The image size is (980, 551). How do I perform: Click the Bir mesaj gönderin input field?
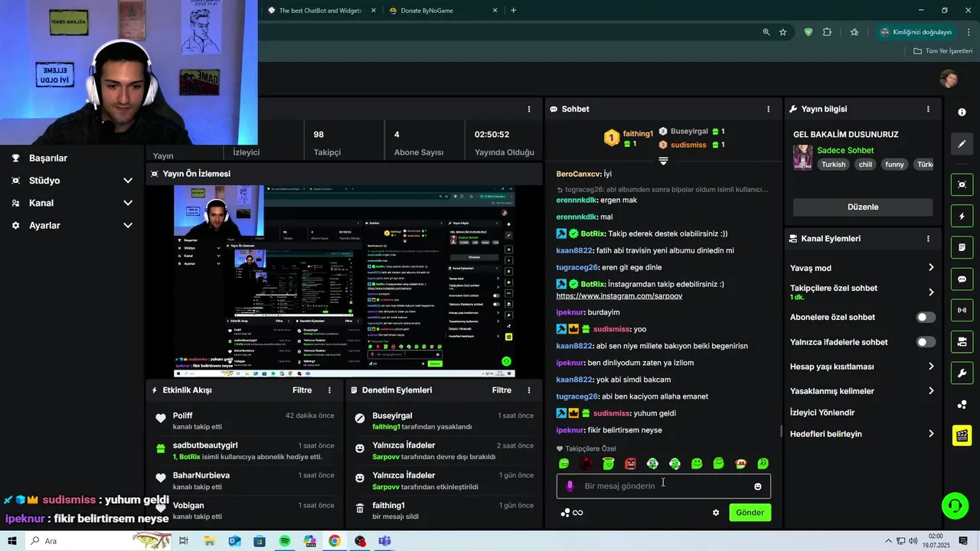663,486
